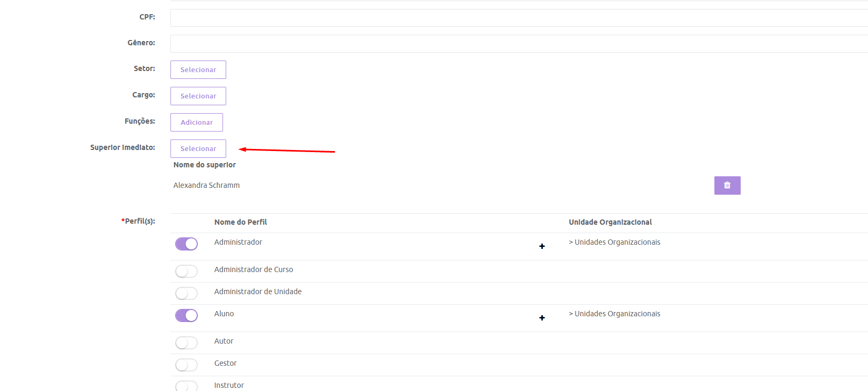Open Selecionar for the Setor field

[198, 70]
